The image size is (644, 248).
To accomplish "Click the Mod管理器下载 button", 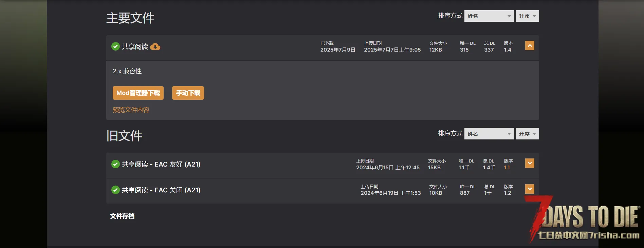I will (x=138, y=93).
